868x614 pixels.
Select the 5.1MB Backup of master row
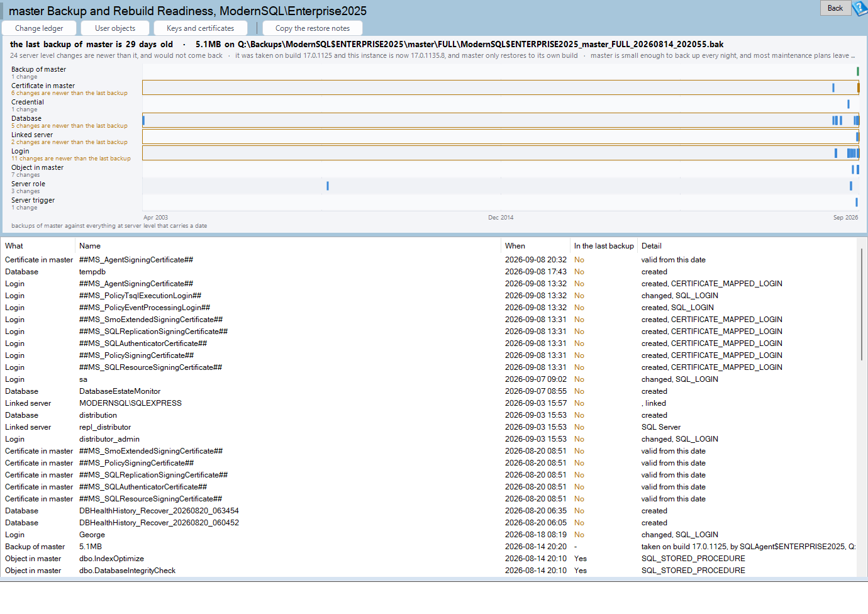coord(430,547)
